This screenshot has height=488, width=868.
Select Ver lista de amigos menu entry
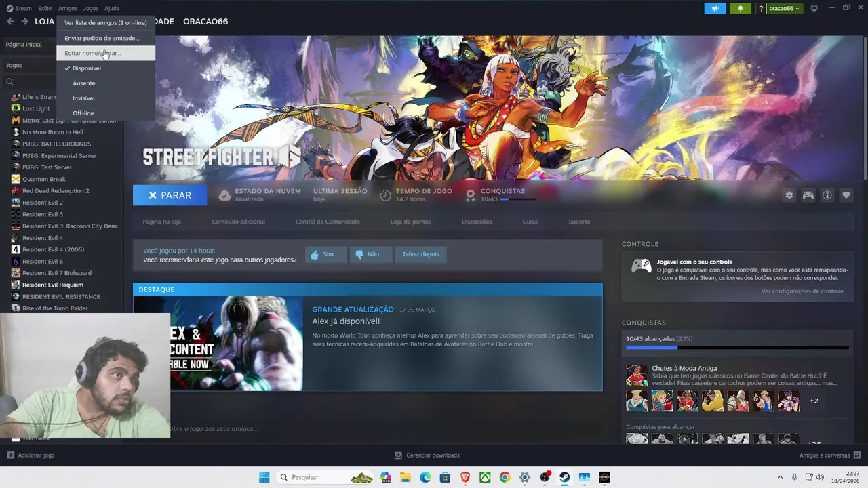tap(106, 23)
